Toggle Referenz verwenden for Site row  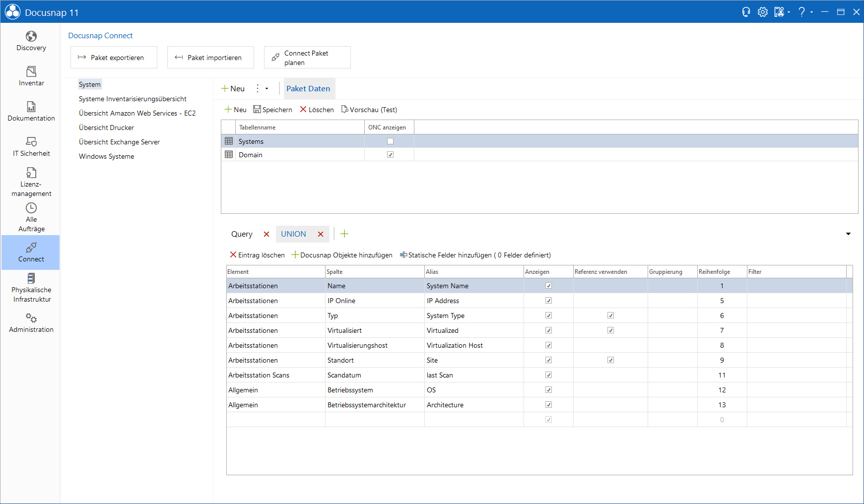point(610,360)
